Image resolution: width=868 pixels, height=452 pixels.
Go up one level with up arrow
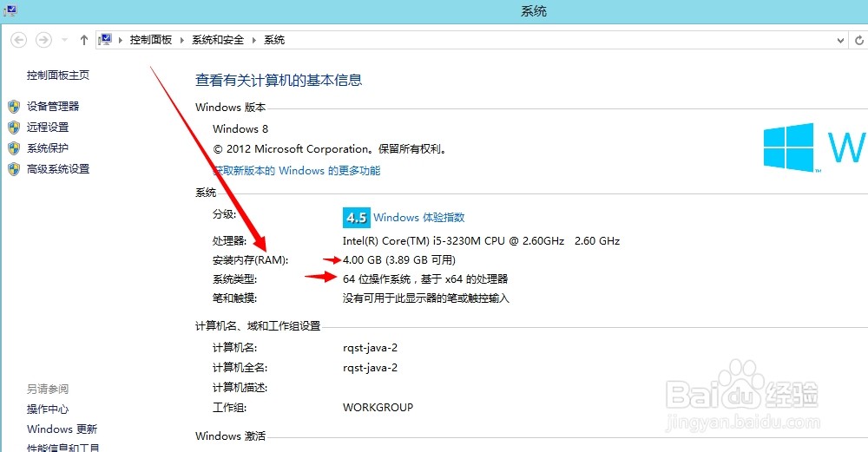click(84, 40)
